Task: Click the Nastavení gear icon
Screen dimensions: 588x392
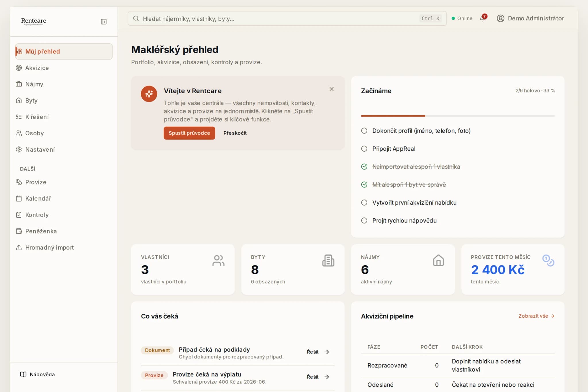Action: pos(19,150)
